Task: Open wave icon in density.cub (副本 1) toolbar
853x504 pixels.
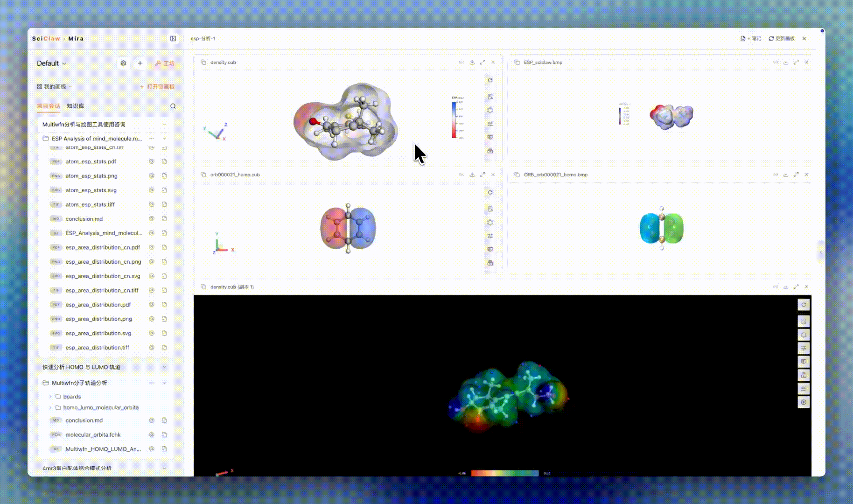Action: click(x=804, y=389)
